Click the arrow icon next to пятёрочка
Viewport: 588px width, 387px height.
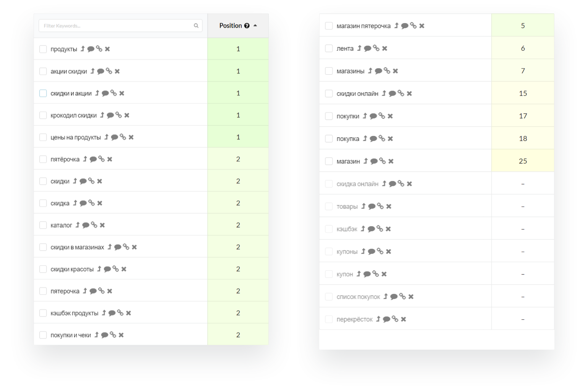click(85, 159)
